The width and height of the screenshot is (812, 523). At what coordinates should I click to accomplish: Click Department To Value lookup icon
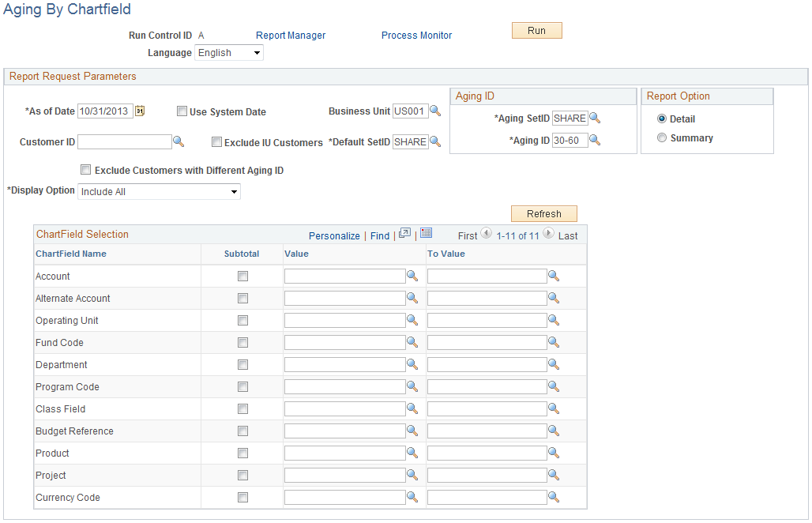(554, 364)
